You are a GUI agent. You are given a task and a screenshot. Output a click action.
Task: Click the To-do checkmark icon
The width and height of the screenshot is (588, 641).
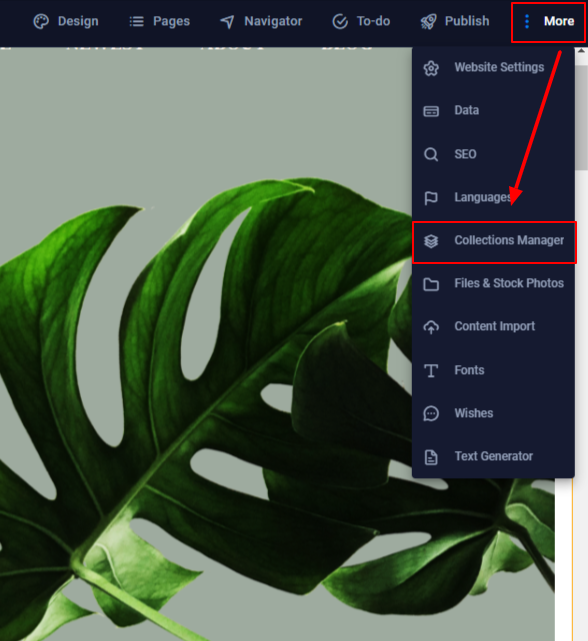(340, 21)
